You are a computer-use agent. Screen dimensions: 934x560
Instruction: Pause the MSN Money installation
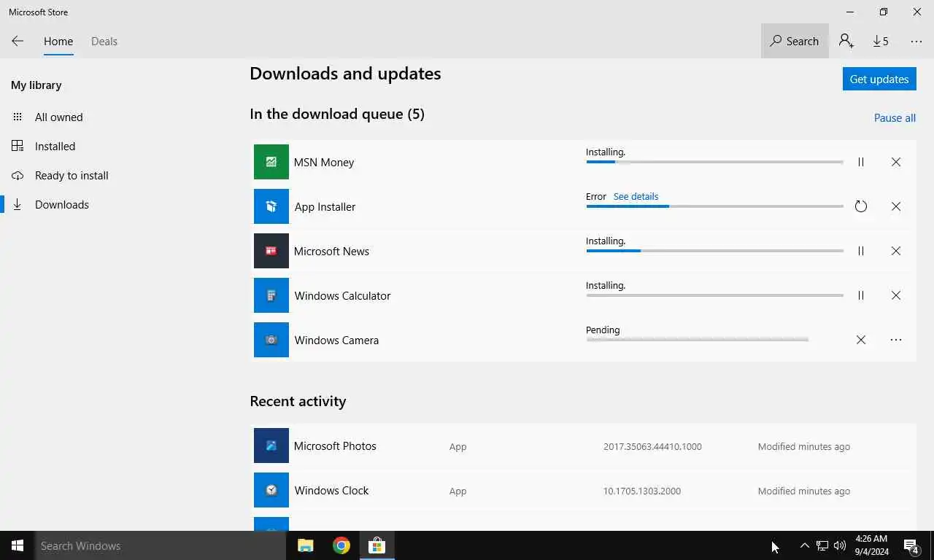[861, 162]
